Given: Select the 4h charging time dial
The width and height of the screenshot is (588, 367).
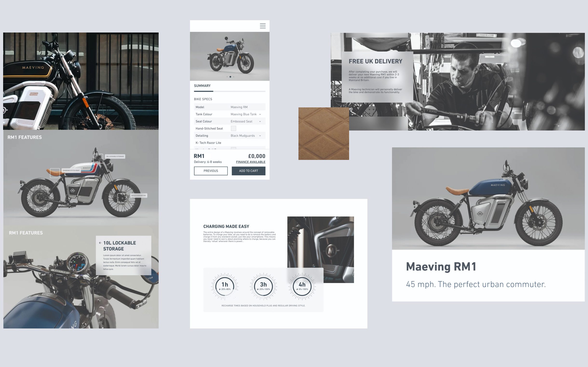Looking at the screenshot, I should click(302, 286).
